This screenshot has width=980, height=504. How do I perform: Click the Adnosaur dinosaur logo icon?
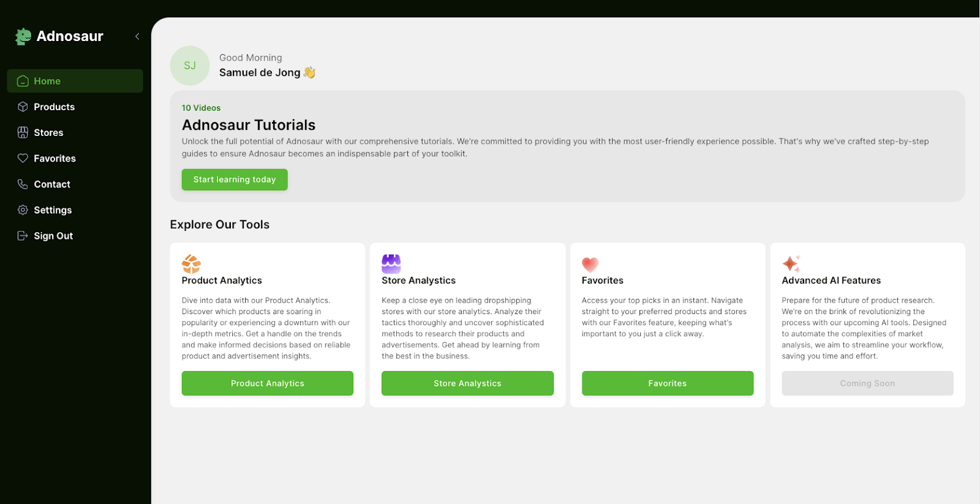pos(23,37)
